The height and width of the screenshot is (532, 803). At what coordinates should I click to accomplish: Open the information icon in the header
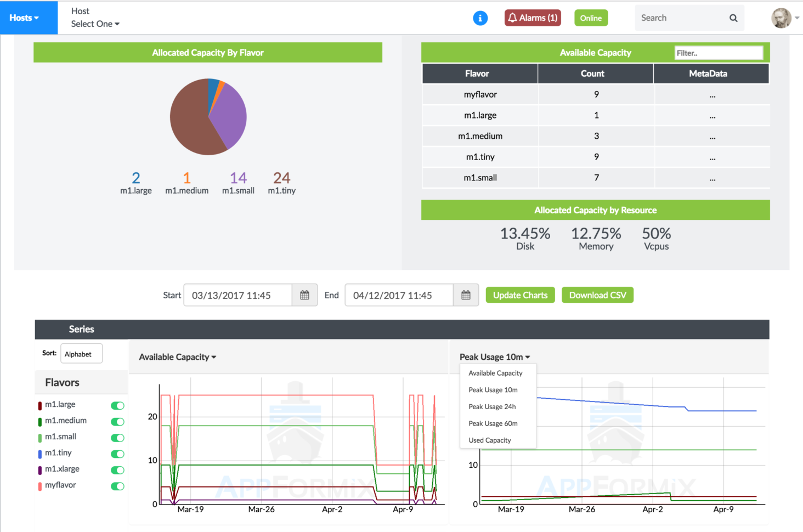(x=480, y=18)
